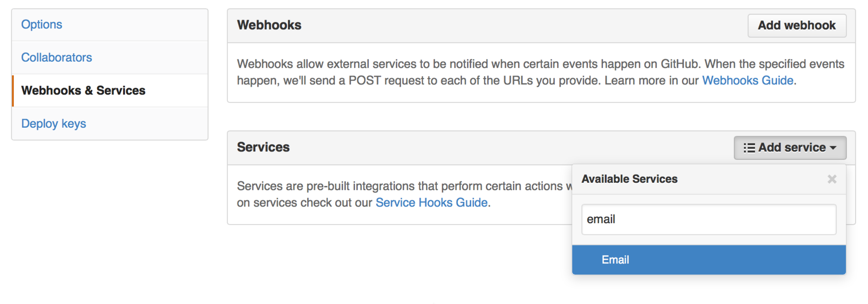This screenshot has height=304, width=868.
Task: Toggle the Add service dropdown
Action: 790,148
